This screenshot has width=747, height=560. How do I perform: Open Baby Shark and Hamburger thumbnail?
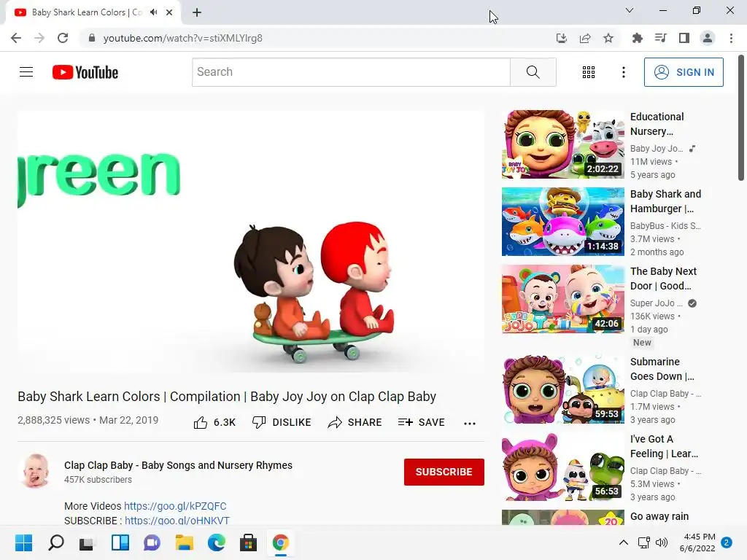[x=562, y=222]
